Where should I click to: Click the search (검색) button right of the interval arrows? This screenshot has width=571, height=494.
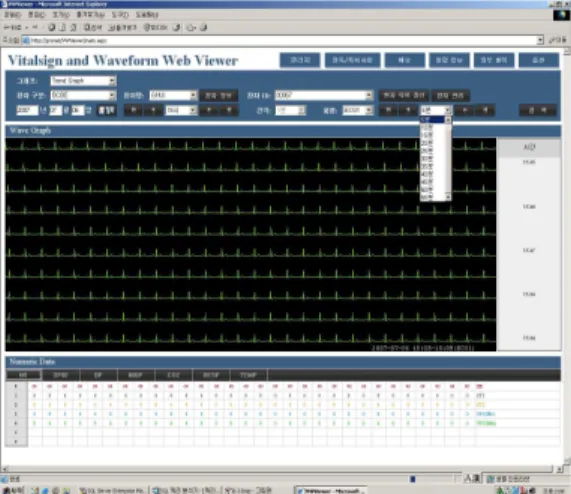[x=538, y=110]
